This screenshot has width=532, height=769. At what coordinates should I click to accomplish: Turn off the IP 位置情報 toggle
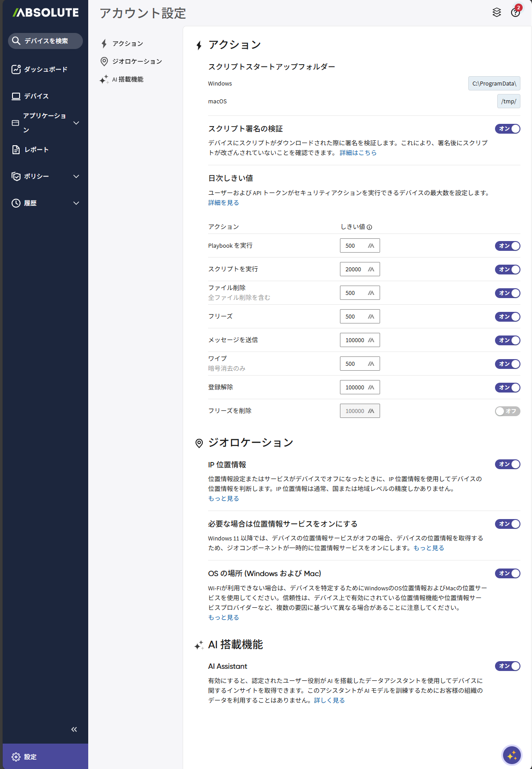pos(507,464)
